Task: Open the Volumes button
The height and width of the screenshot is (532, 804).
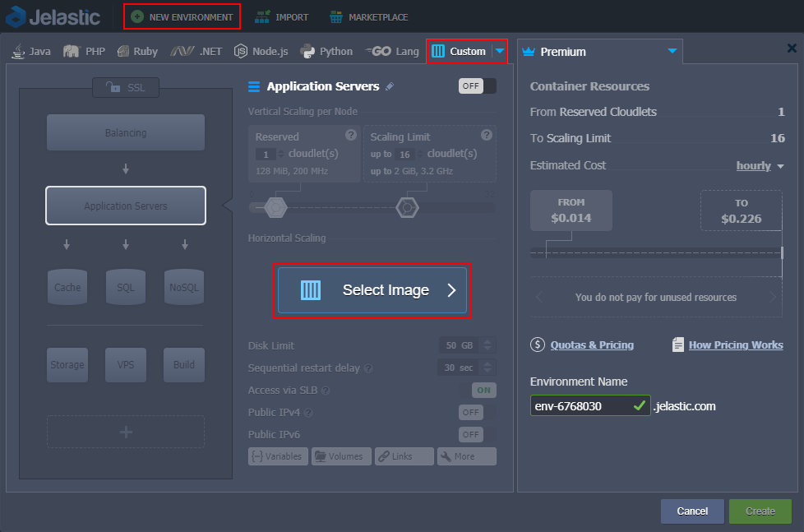Action: (x=341, y=456)
